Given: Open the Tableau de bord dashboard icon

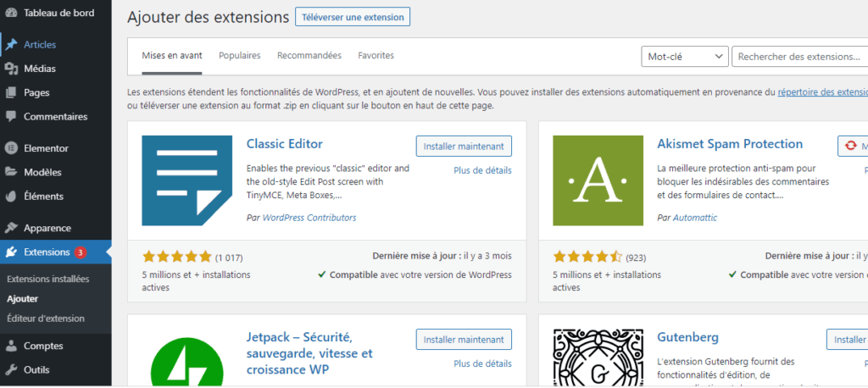Looking at the screenshot, I should 11,13.
